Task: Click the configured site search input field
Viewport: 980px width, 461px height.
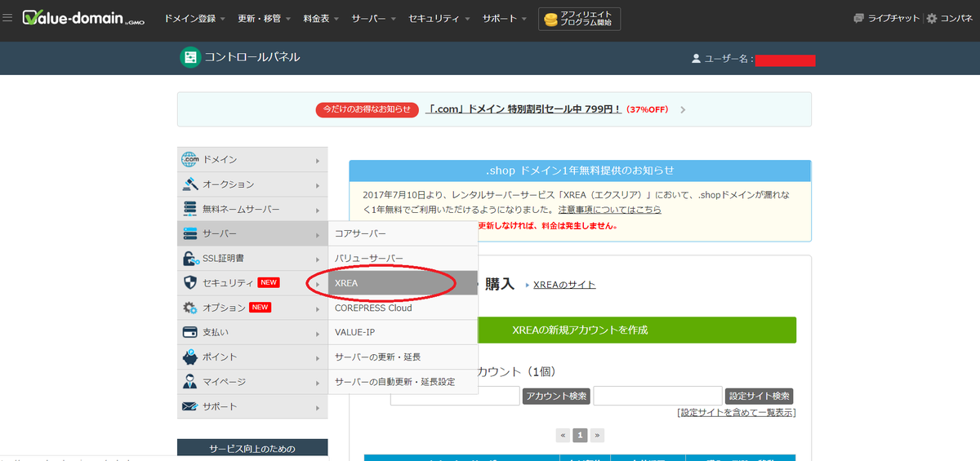Action: tap(657, 396)
